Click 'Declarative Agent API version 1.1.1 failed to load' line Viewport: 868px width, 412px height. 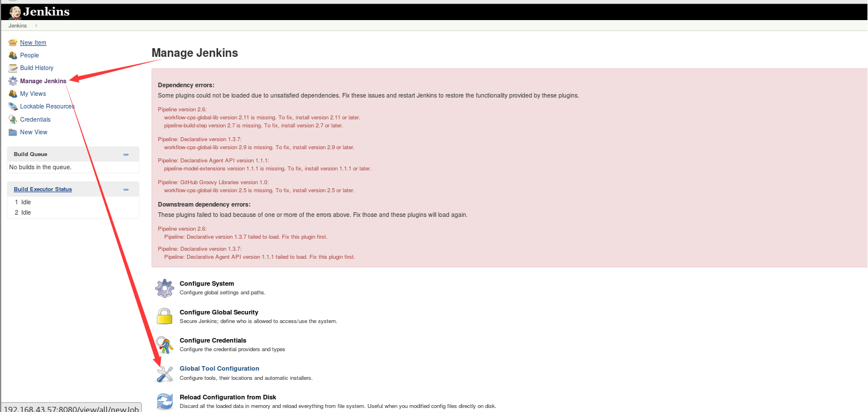point(259,256)
